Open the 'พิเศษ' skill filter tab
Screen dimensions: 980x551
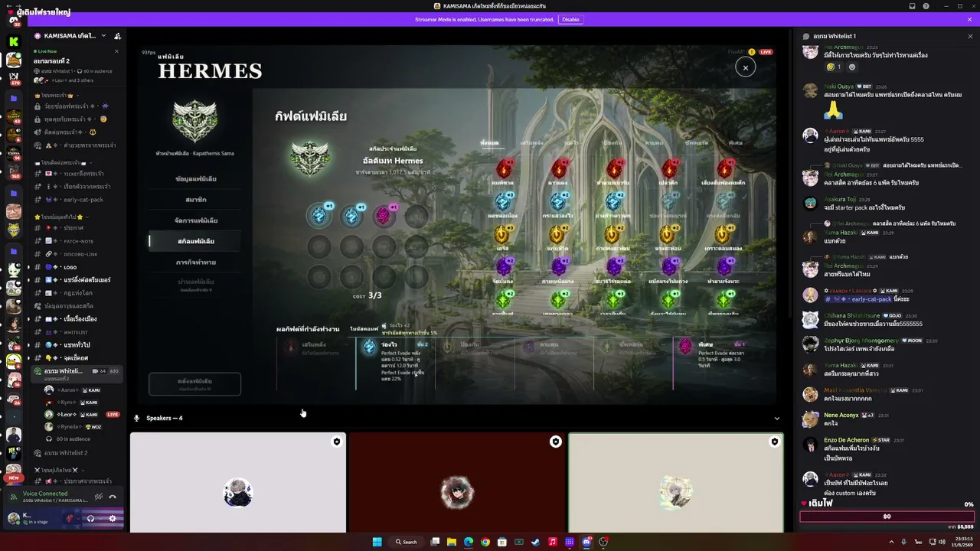736,143
